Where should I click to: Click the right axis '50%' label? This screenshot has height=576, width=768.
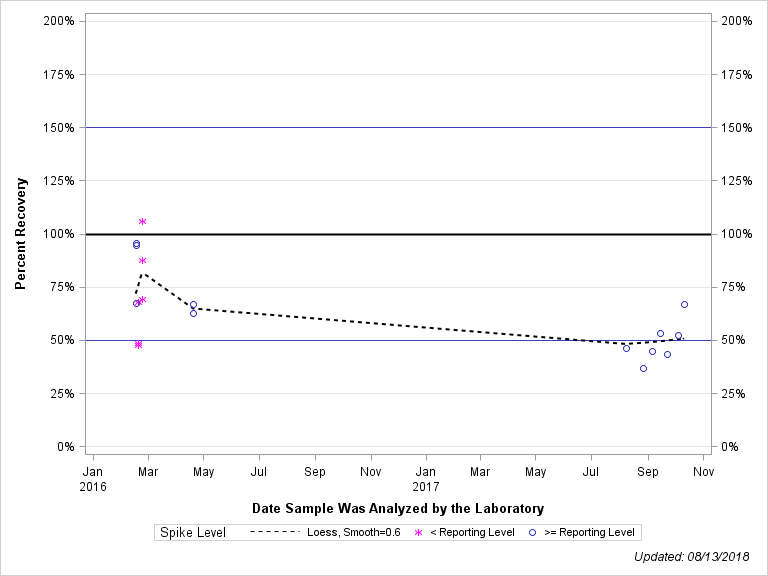(733, 340)
